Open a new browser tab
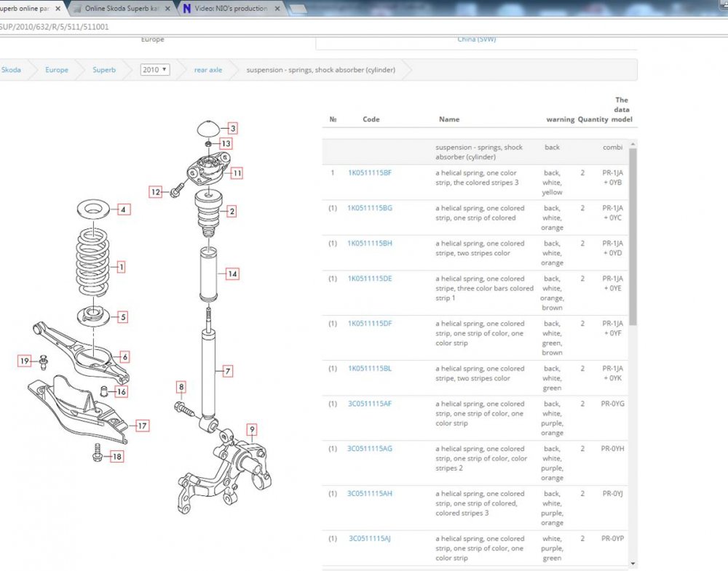 point(298,9)
